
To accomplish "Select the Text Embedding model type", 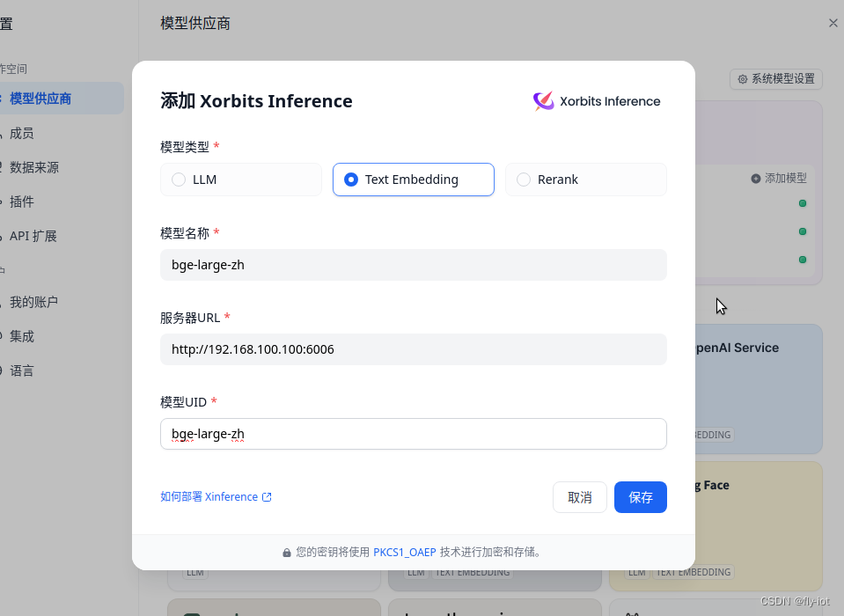I will click(414, 180).
